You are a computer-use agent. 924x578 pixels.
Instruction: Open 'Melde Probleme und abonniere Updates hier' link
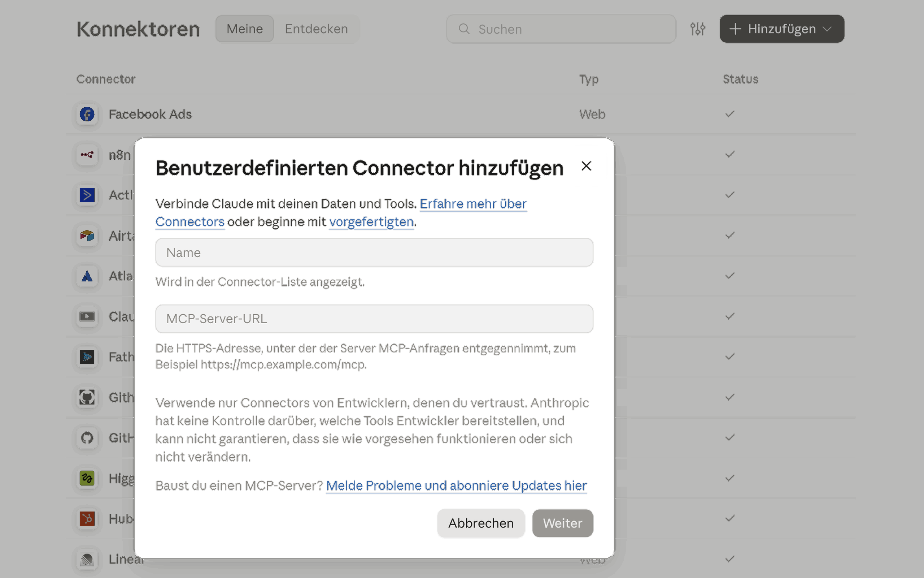pos(456,486)
